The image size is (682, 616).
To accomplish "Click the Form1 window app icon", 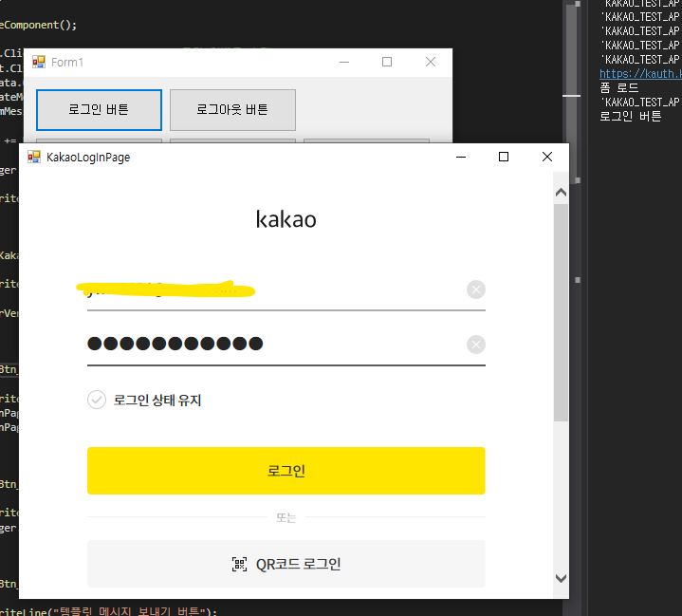I will pyautogui.click(x=39, y=62).
